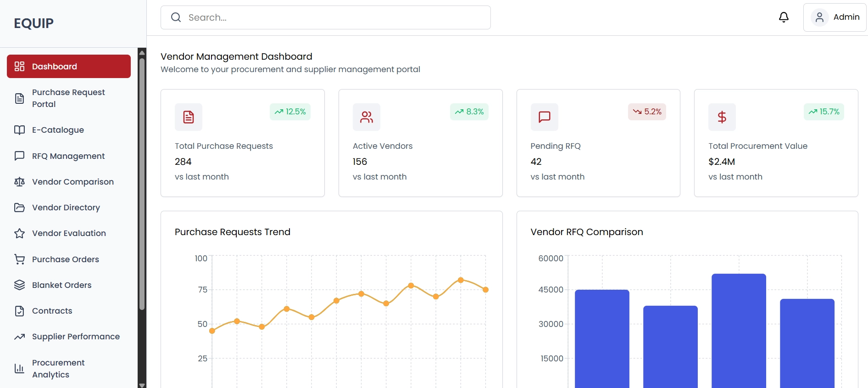
Task: Click the tallest bar in RFQ Comparison
Action: 739,331
